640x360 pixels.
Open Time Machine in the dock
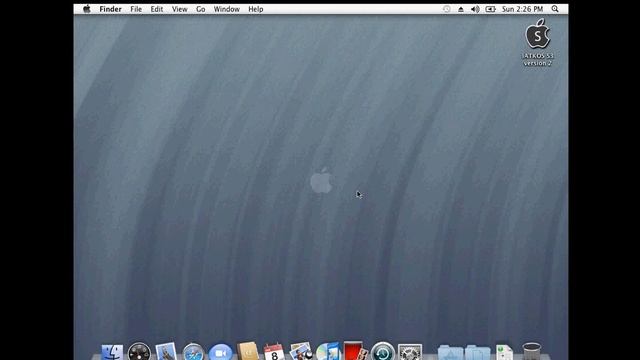pos(382,352)
